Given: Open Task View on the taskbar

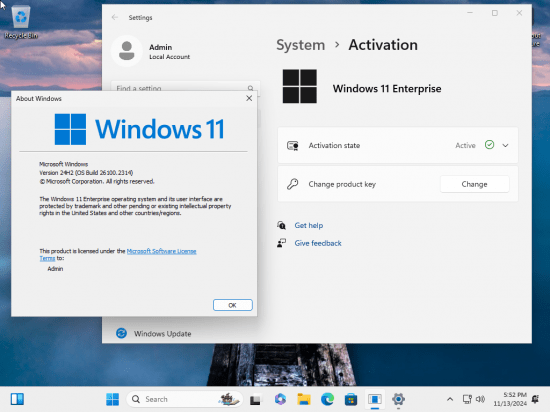Looking at the screenshot, I should click(255, 399).
